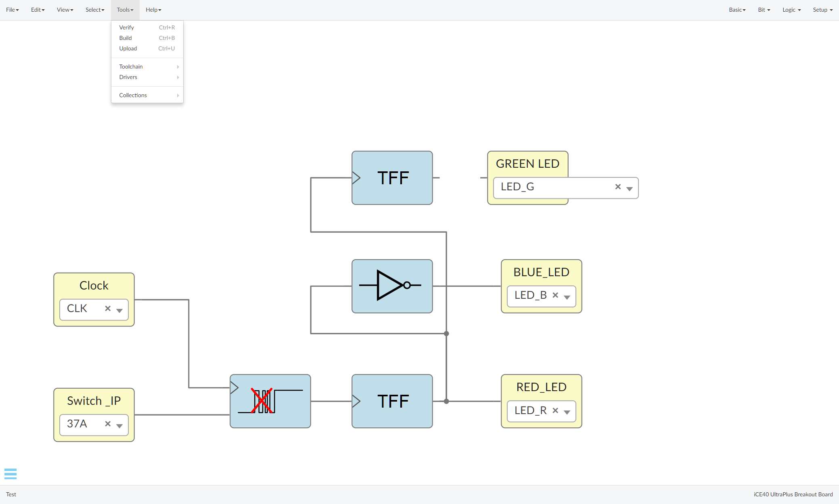Open the LED_G pin selection dropdown
Screen dimensions: 839x504
point(629,189)
